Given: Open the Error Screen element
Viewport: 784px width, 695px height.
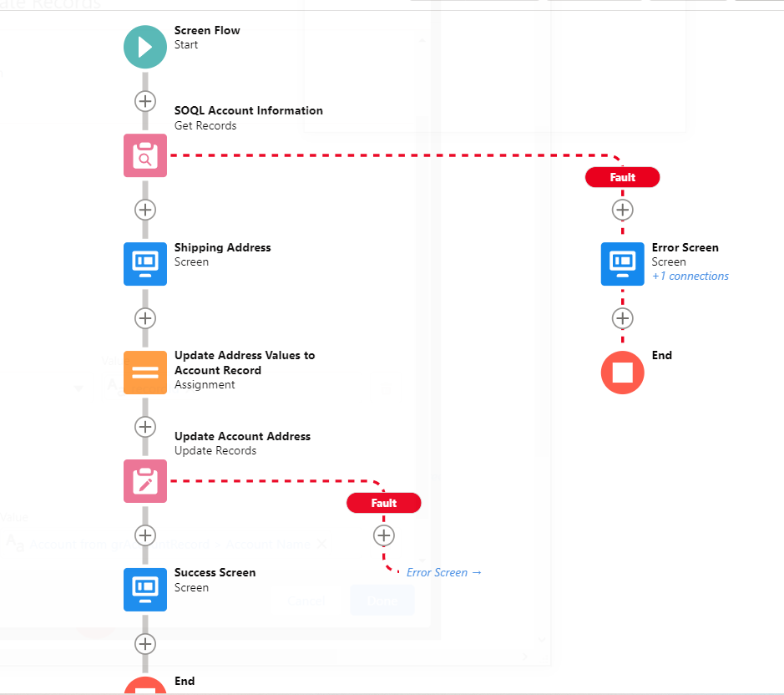Looking at the screenshot, I should click(622, 264).
